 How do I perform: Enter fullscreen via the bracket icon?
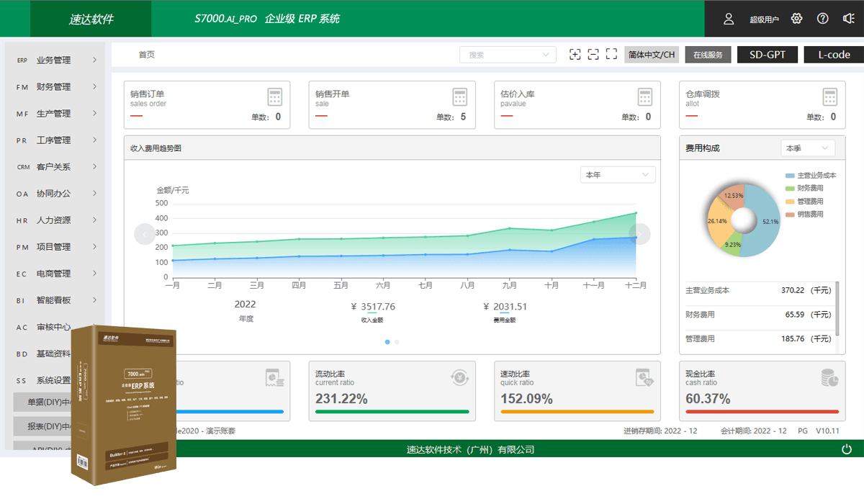[611, 54]
